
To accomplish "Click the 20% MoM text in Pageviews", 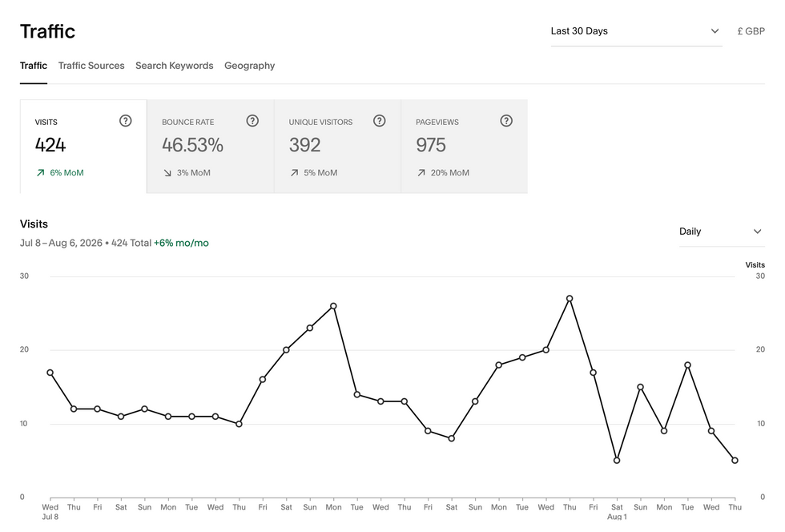I will [450, 173].
